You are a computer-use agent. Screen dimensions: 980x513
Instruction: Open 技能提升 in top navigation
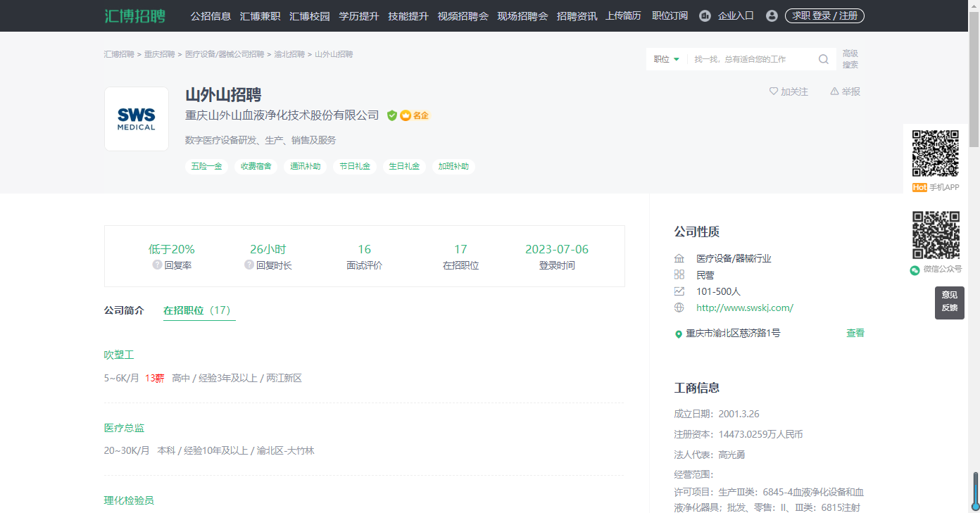pos(408,15)
